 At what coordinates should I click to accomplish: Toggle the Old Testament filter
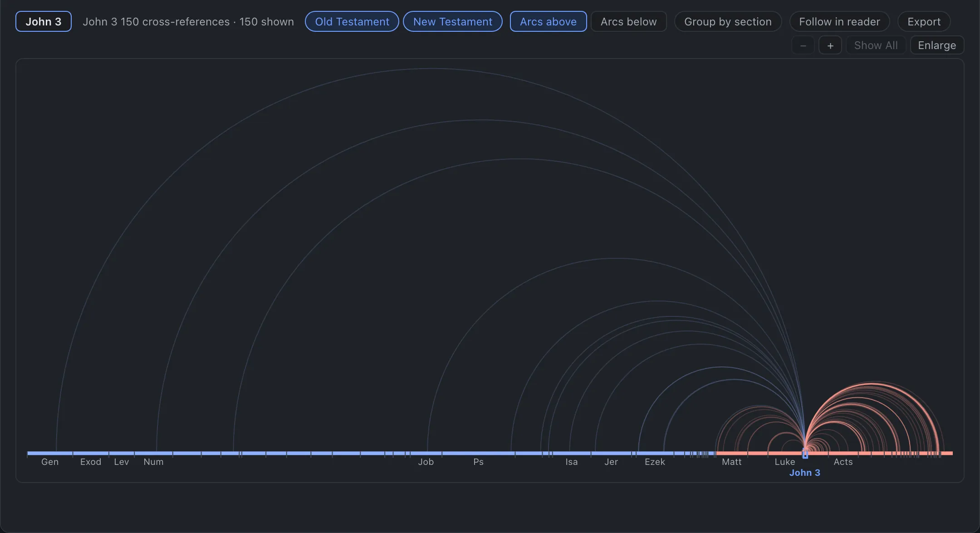click(x=352, y=21)
